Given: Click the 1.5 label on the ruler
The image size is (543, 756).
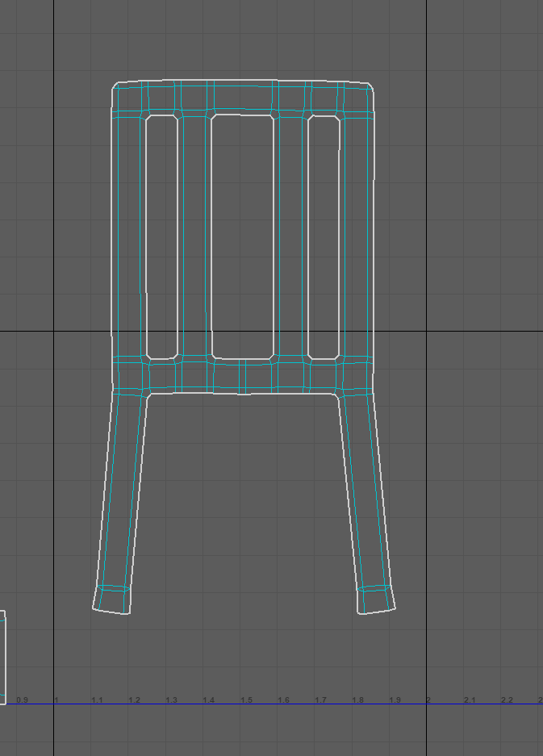Looking at the screenshot, I should 246,700.
